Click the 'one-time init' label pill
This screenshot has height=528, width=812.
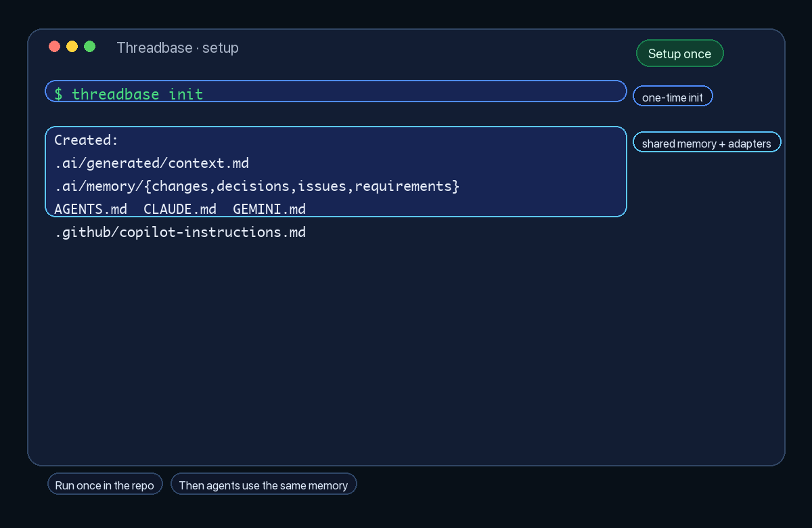coord(673,97)
